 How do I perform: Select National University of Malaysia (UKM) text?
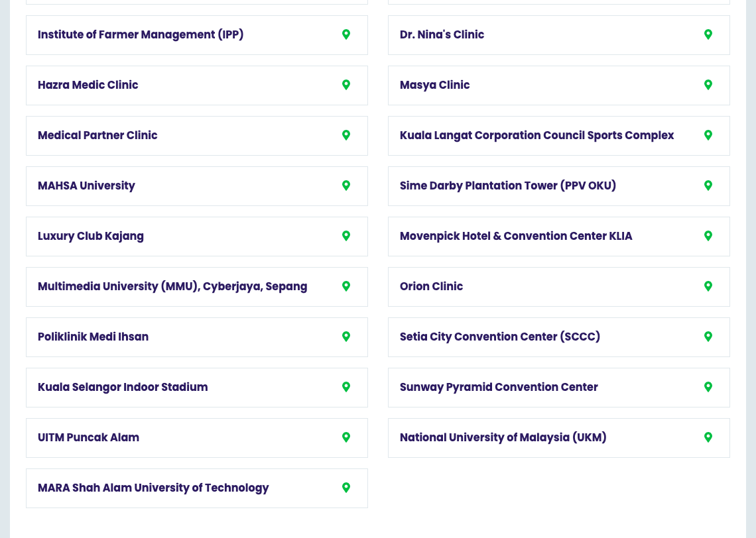click(503, 438)
